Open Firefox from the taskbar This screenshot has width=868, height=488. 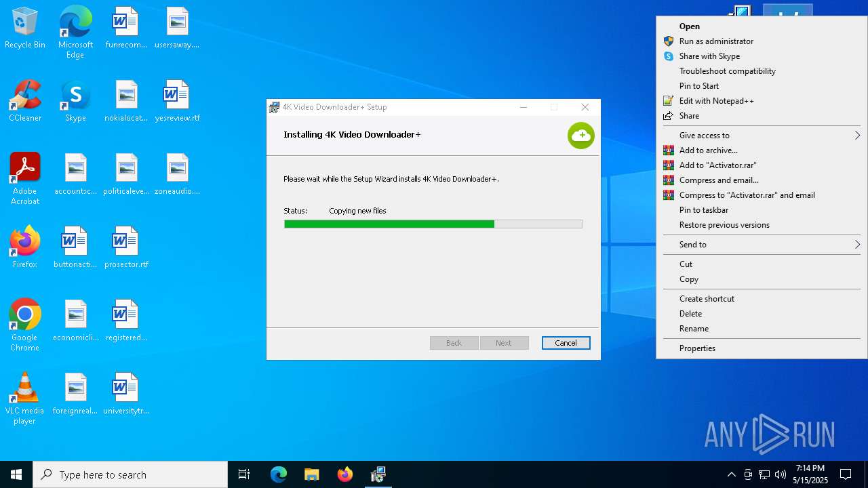(x=345, y=474)
